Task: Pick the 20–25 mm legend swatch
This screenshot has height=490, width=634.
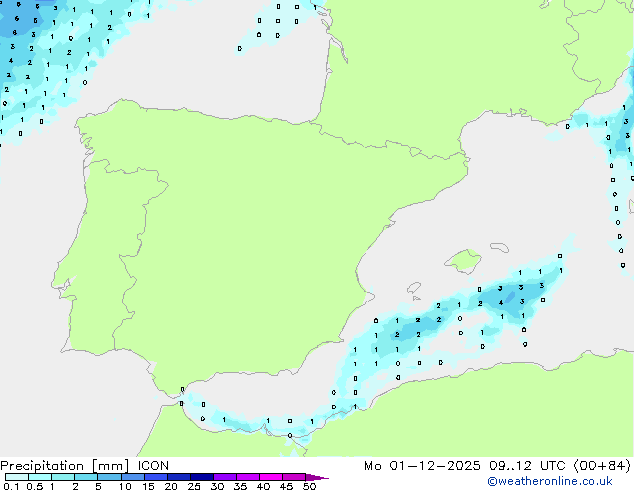Action: pos(179,477)
